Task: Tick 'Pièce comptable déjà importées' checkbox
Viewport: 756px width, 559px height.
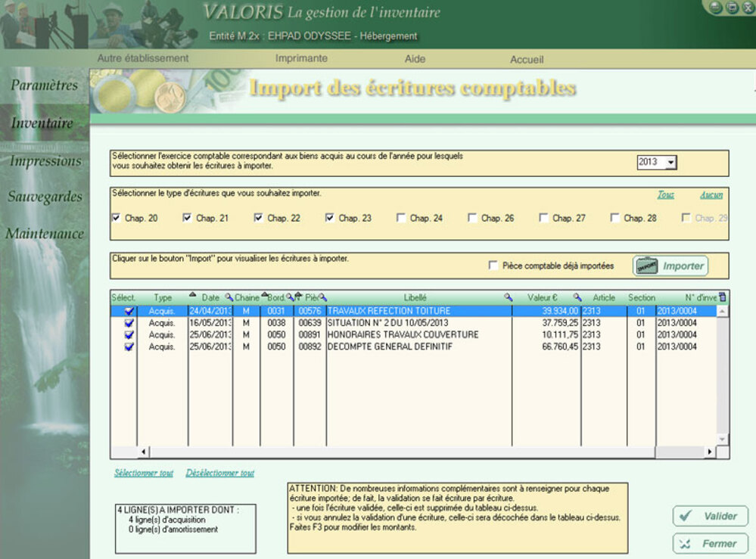Action: [493, 266]
